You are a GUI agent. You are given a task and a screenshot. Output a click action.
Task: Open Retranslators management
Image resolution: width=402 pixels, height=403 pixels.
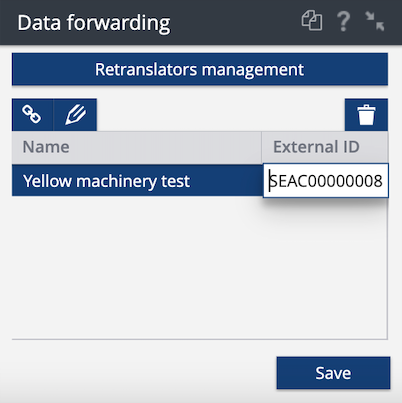point(200,69)
